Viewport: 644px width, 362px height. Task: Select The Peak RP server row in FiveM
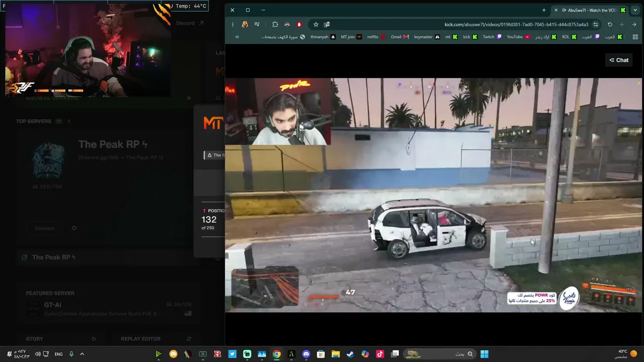(x=108, y=257)
